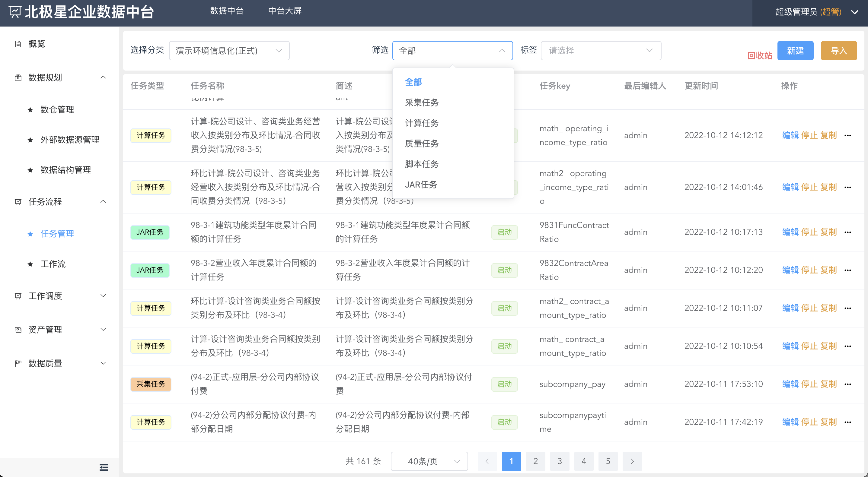This screenshot has width=868, height=477.
Task: Click the 概览 document icon in sidebar
Action: point(18,44)
